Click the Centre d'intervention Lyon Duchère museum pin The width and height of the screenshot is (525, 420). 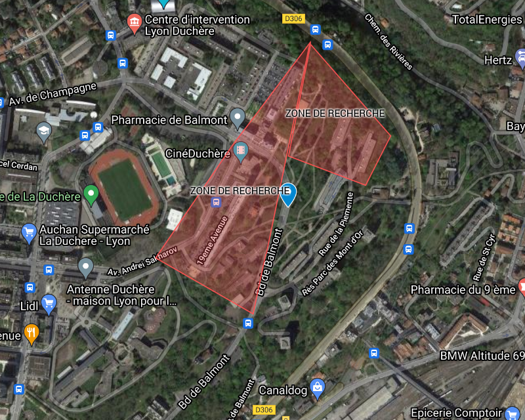point(135,24)
